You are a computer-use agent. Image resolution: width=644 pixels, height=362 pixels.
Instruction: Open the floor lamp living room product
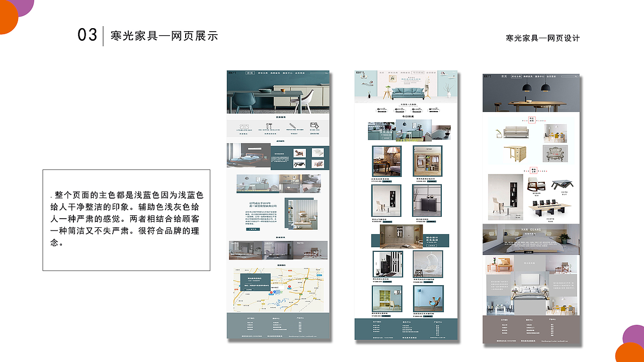coord(387,161)
